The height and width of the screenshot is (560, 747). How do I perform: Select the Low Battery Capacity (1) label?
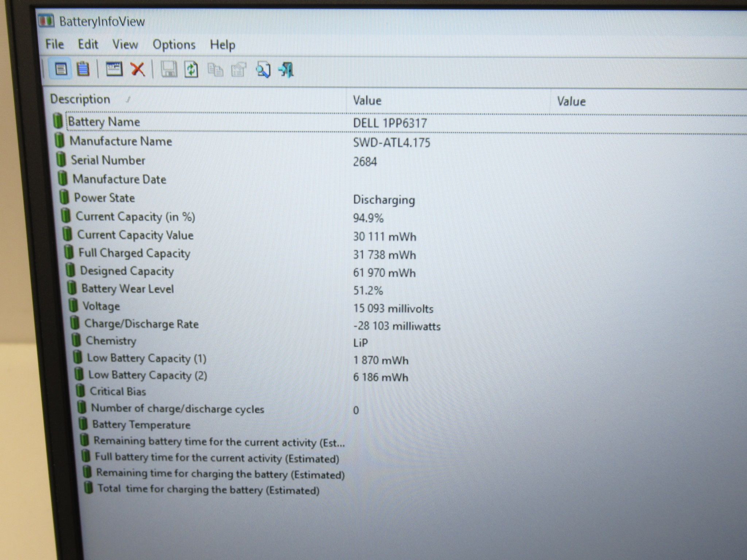pos(147,358)
